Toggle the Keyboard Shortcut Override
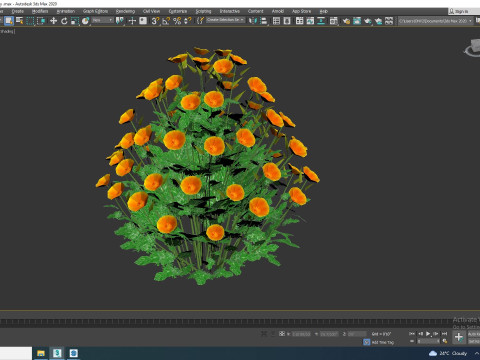Screen dimensions: 480x360 [143, 21]
